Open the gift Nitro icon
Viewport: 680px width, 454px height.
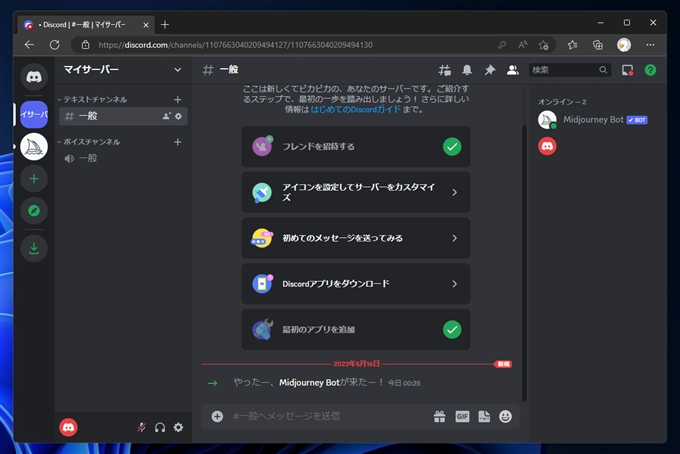(439, 416)
